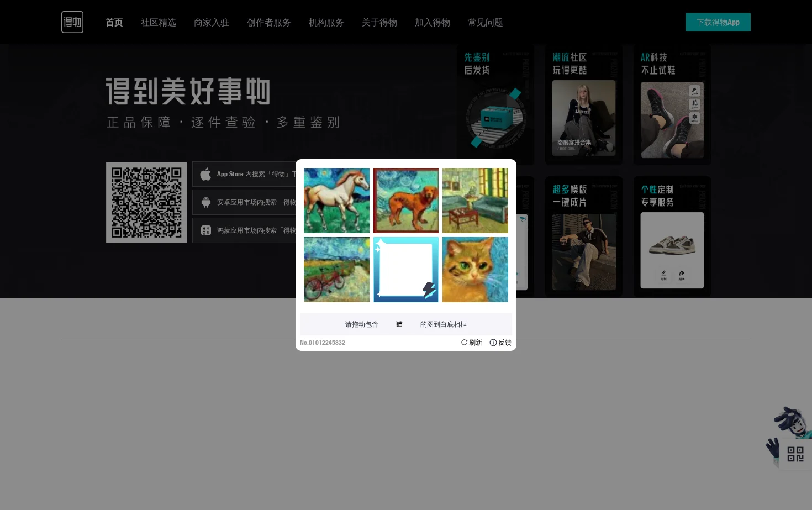The height and width of the screenshot is (510, 812).
Task: Click the empty white photo frame tile
Action: click(406, 270)
